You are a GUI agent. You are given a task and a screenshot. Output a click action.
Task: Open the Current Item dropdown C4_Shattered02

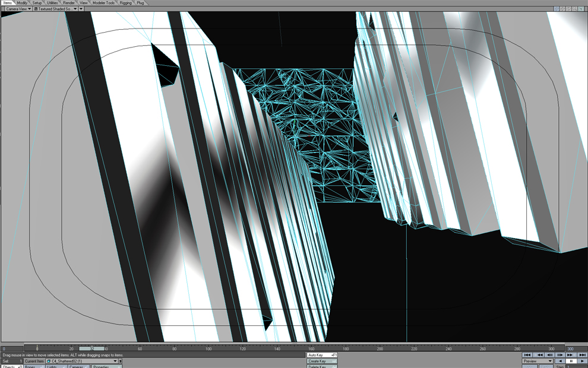tap(82, 361)
